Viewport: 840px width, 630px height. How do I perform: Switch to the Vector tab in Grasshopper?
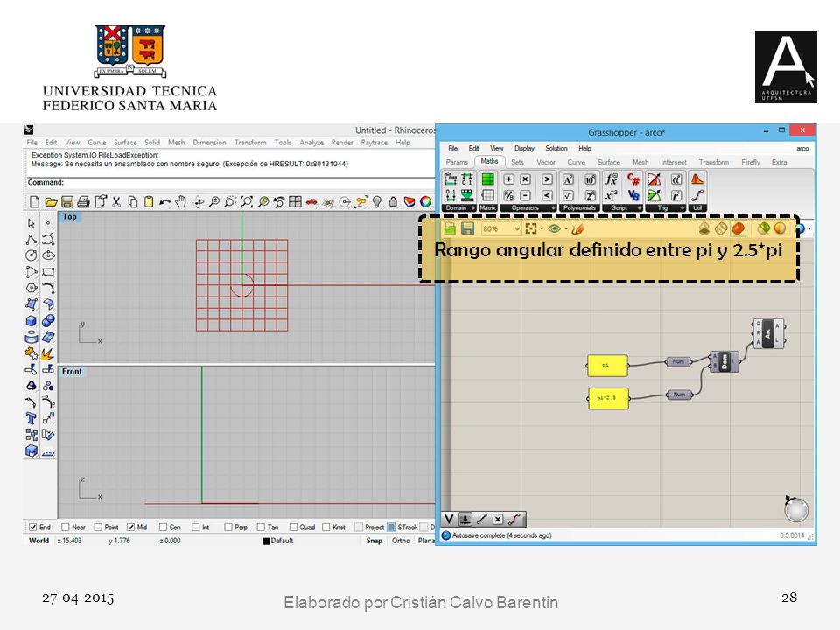point(546,162)
